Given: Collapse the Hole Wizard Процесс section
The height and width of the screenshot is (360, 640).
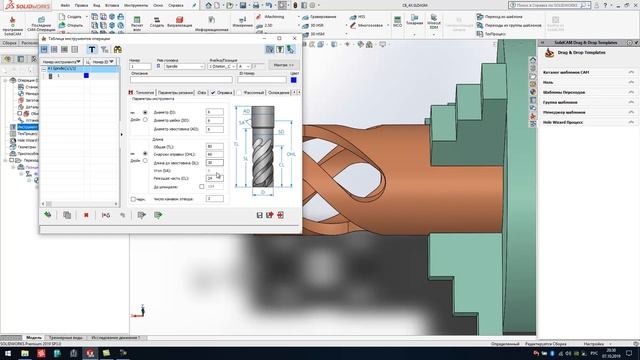Looking at the screenshot, I should click(x=631, y=122).
